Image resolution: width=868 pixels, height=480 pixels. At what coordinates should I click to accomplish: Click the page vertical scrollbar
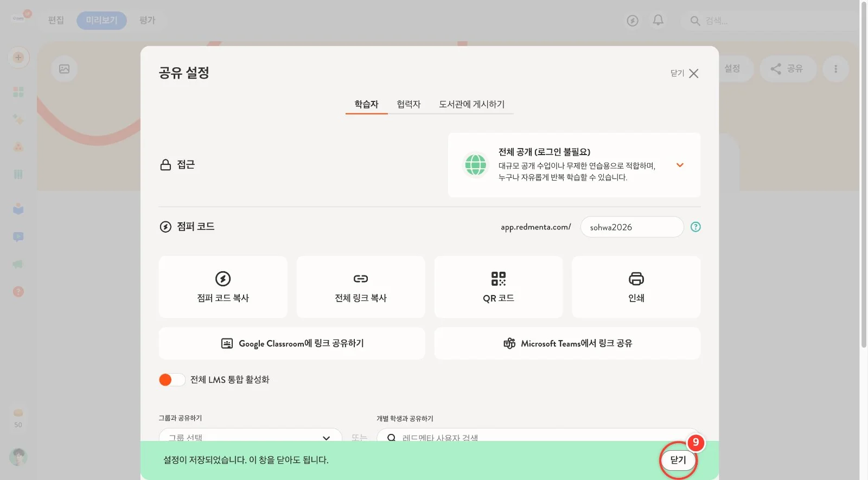coord(864,174)
